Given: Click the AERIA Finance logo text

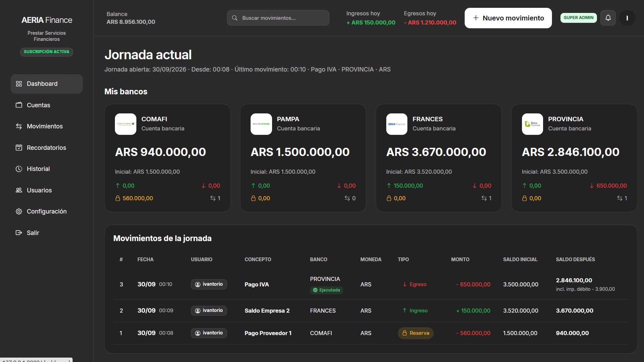Looking at the screenshot, I should (x=47, y=20).
